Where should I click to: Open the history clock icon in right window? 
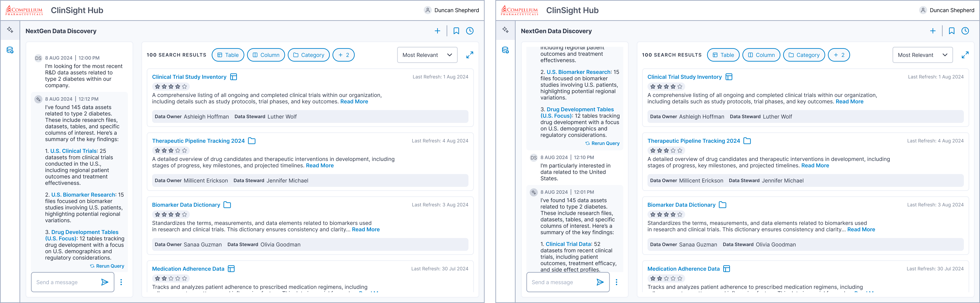coord(965,31)
